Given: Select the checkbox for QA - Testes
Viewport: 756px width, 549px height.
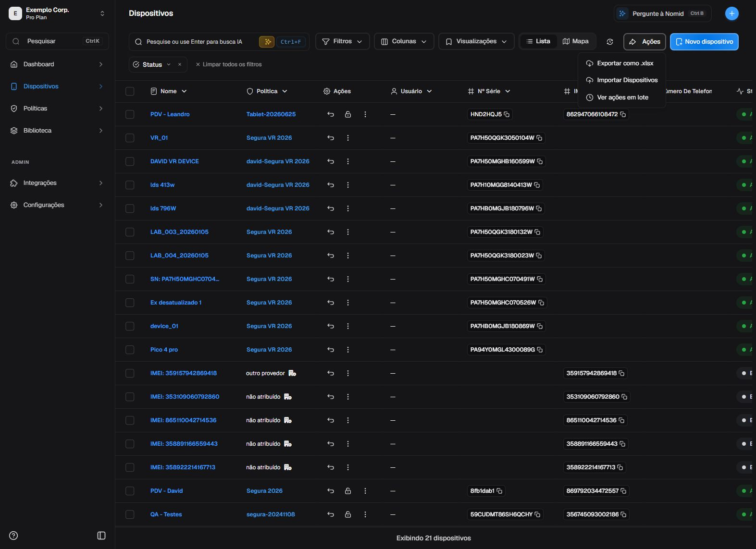Looking at the screenshot, I should pyautogui.click(x=130, y=514).
